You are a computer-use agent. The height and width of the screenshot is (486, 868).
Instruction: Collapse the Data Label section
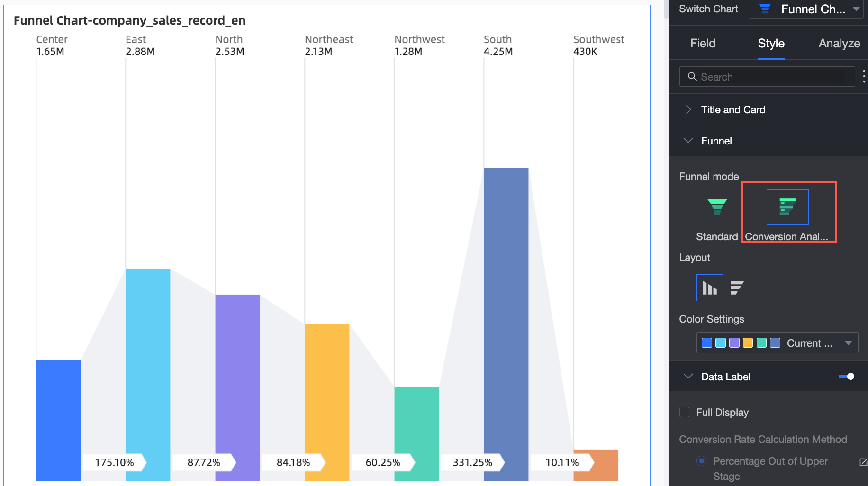(688, 377)
